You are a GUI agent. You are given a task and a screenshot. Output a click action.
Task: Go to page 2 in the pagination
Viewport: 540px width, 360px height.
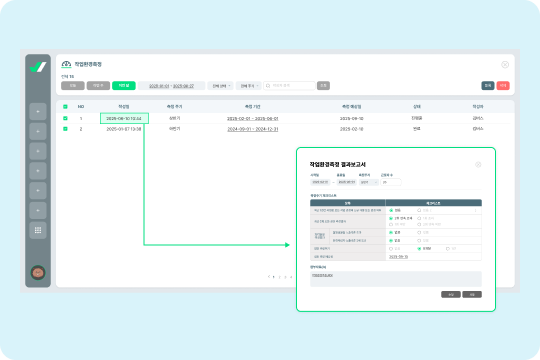point(279,277)
